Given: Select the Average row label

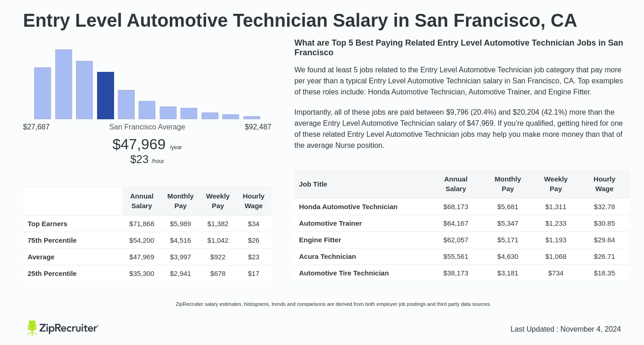Looking at the screenshot, I should 41,257.
